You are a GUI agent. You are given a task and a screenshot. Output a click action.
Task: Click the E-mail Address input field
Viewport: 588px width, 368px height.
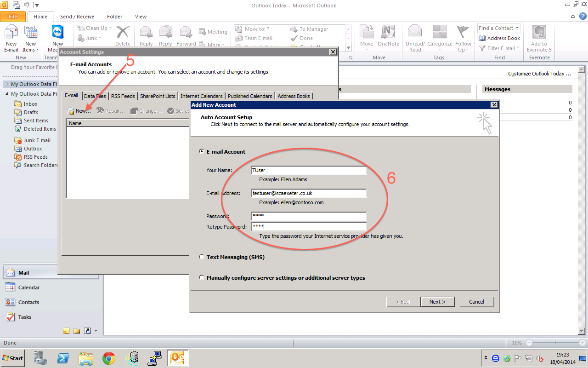point(309,193)
